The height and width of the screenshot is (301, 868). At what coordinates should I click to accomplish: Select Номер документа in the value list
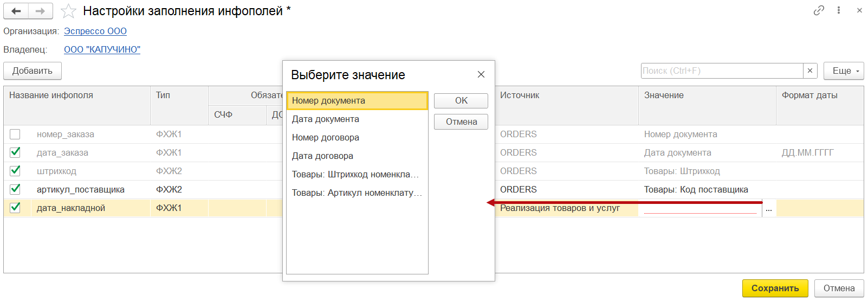(357, 100)
